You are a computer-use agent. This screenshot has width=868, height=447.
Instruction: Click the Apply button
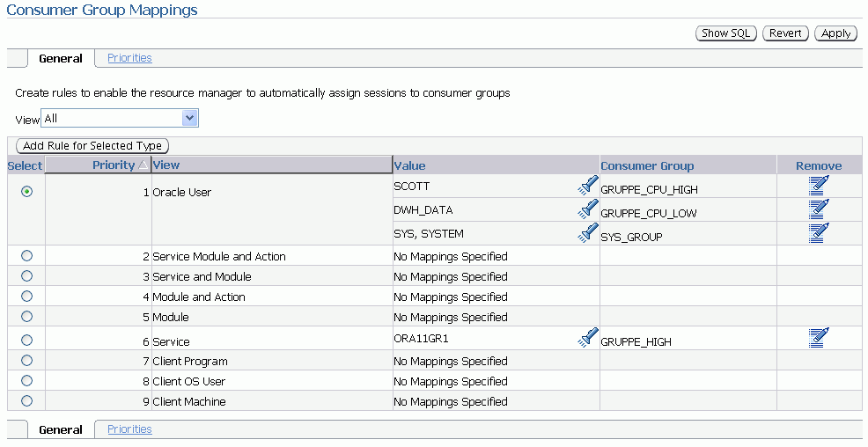coord(835,33)
